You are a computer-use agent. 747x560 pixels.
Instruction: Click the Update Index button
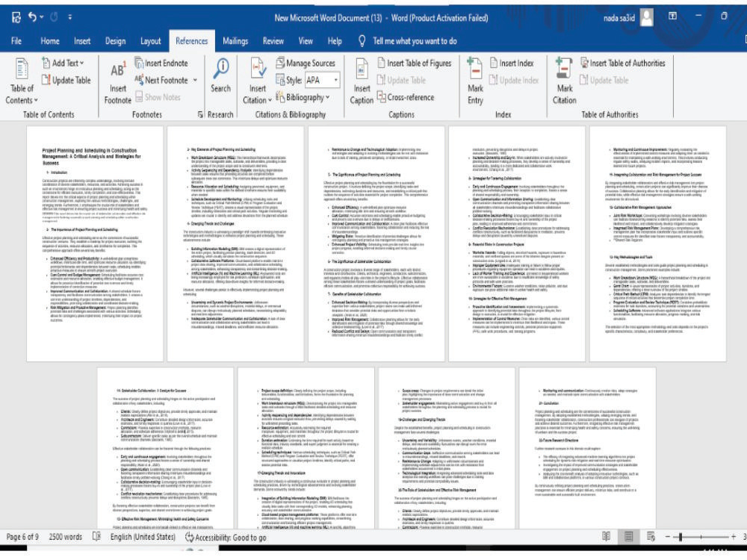pos(514,80)
